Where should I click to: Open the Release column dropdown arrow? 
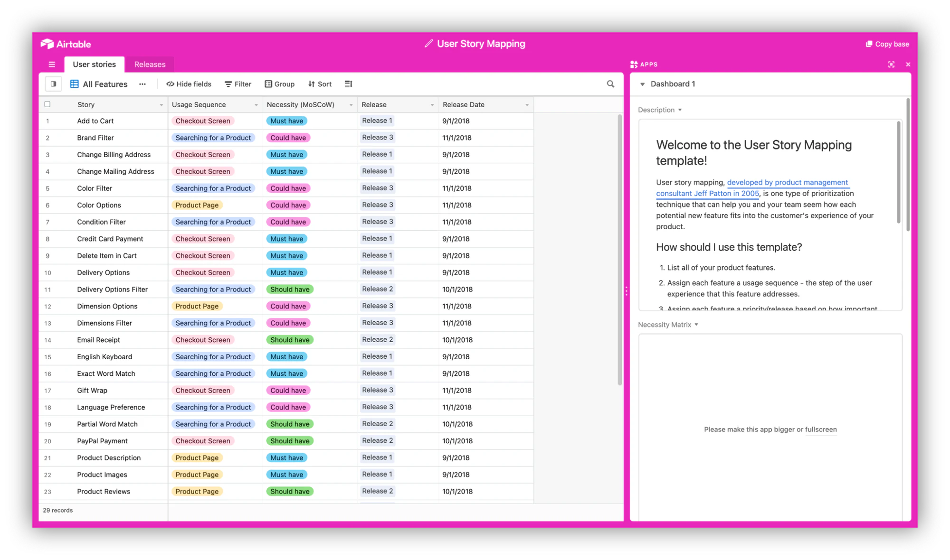(x=432, y=105)
